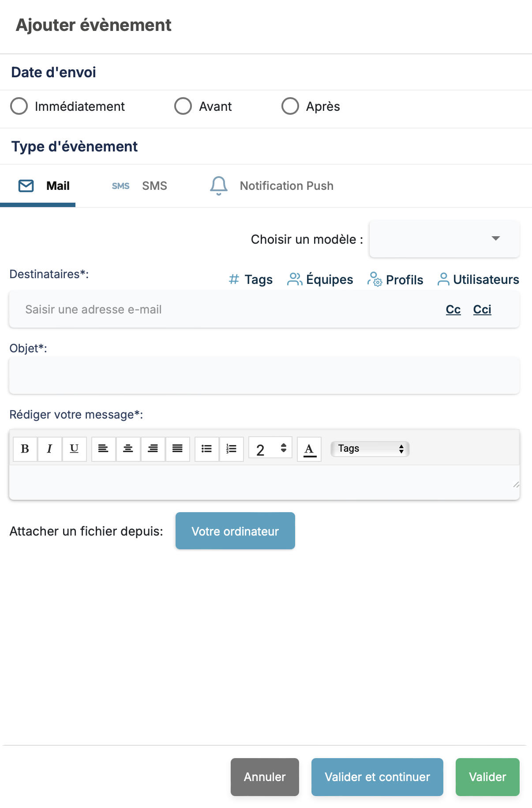The image size is (532, 808).
Task: Insert a bulleted list
Action: click(207, 449)
